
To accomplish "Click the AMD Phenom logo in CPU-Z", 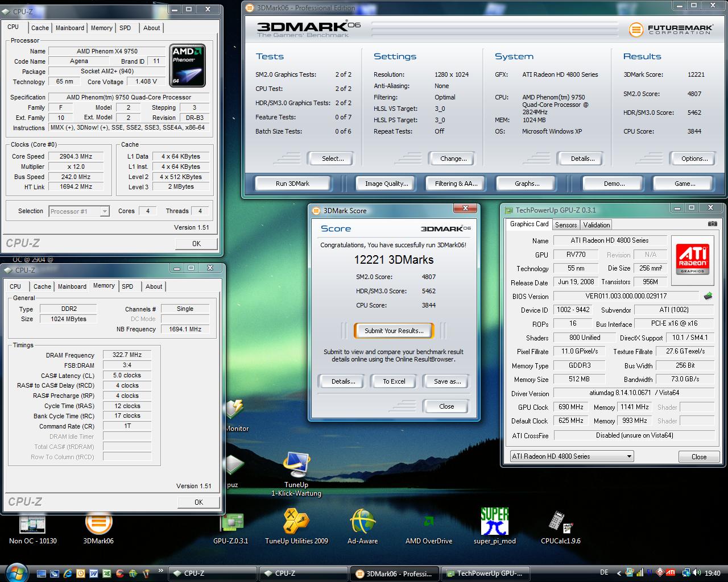I will (187, 66).
